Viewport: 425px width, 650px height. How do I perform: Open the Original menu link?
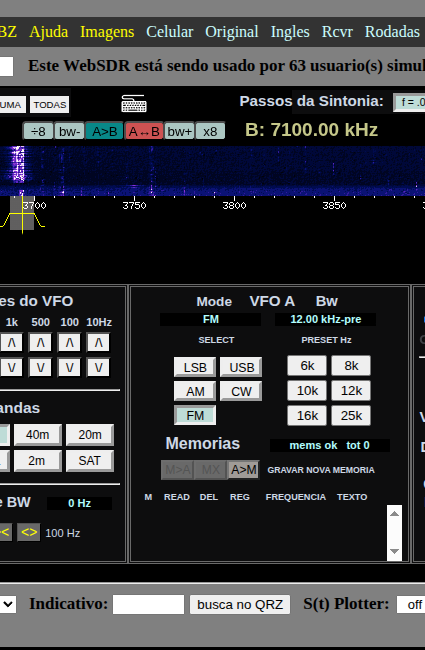coord(232,32)
